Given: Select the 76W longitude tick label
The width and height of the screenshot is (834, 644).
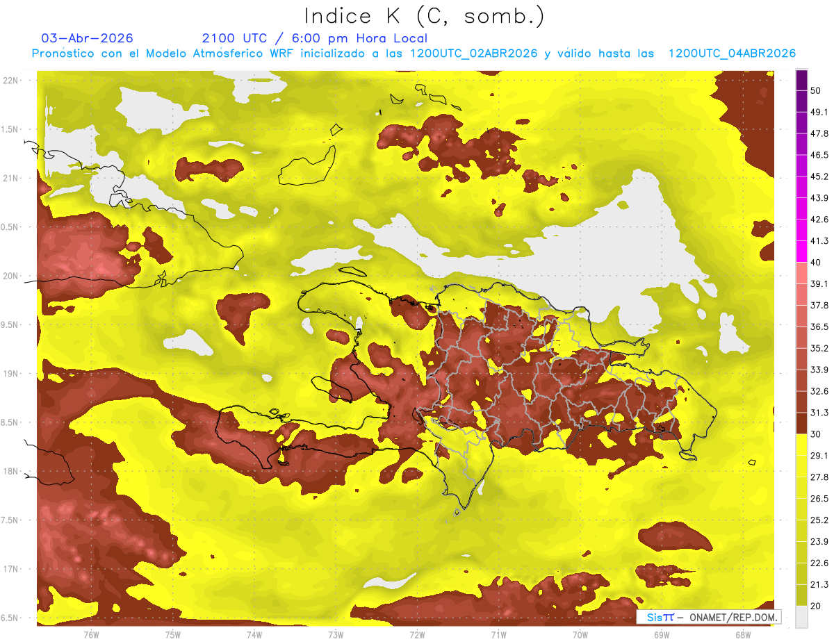Looking at the screenshot, I should 91,635.
